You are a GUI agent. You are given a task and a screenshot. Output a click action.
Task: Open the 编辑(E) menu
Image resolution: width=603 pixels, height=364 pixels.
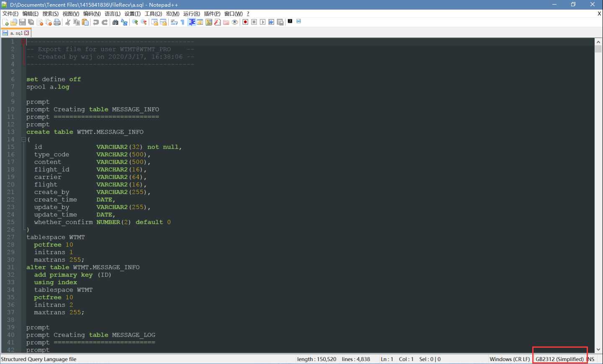30,14
